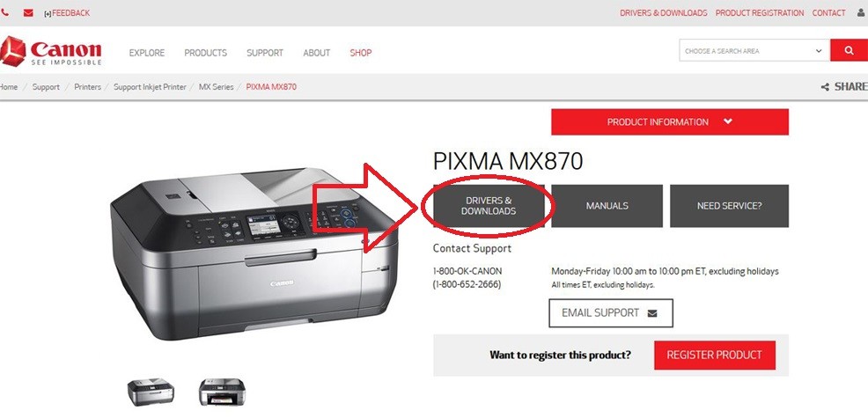Open the Manuals section
Viewport: 868px width, 418px height.
607,206
